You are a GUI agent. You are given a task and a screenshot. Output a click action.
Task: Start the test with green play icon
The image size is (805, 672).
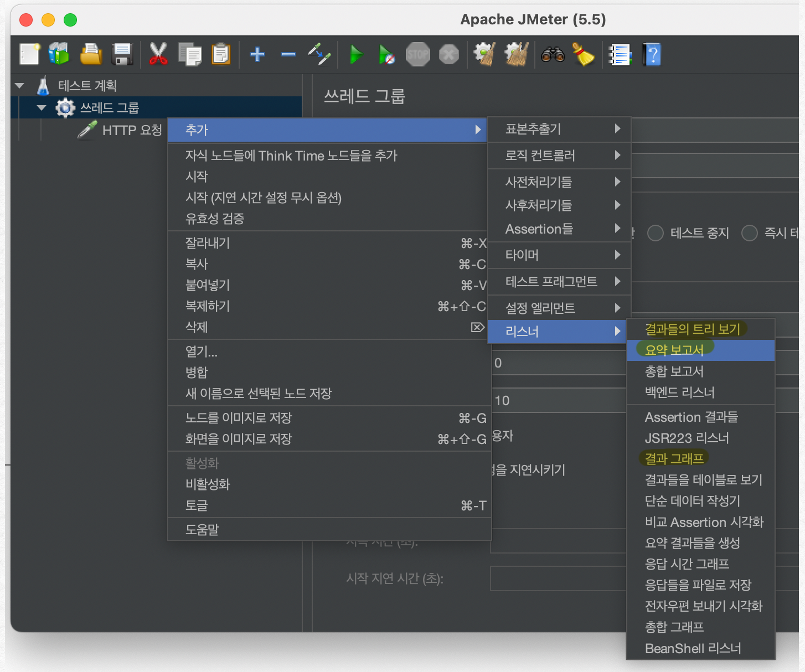point(357,54)
